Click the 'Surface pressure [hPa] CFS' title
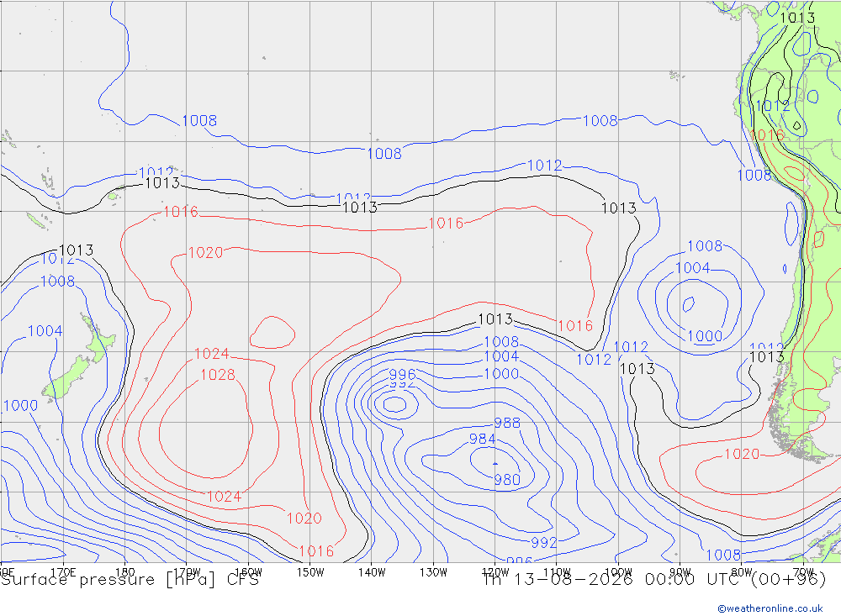 [x=130, y=580]
